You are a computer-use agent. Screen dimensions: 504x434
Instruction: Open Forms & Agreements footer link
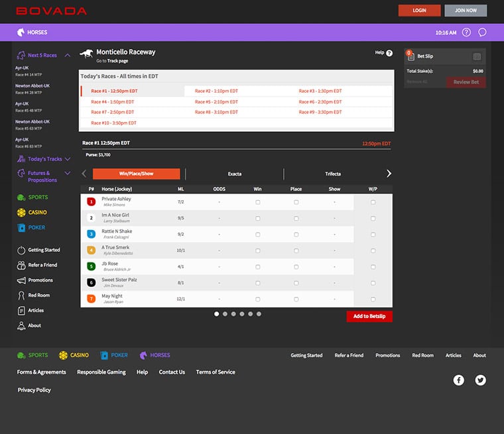(x=42, y=372)
